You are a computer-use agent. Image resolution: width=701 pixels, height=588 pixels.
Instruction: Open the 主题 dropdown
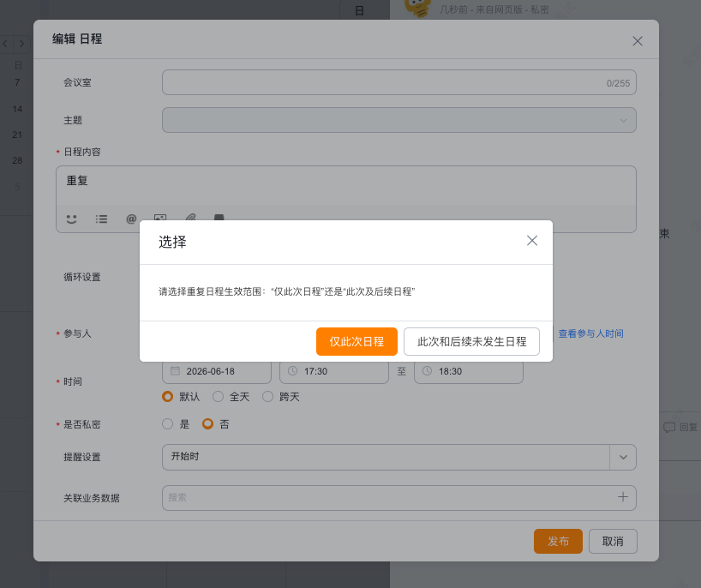coord(398,120)
